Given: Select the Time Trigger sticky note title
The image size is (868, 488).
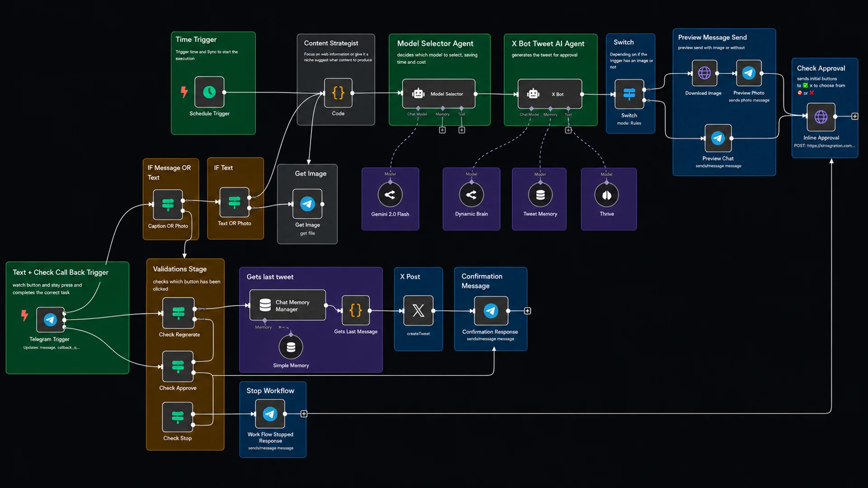Looking at the screenshot, I should pyautogui.click(x=196, y=40).
